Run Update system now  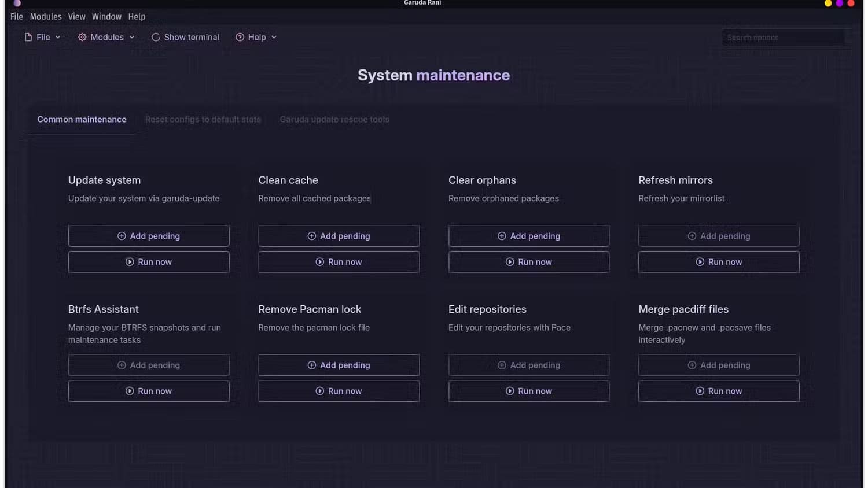tap(149, 262)
